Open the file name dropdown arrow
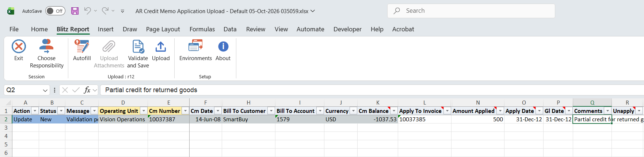 [x=313, y=11]
